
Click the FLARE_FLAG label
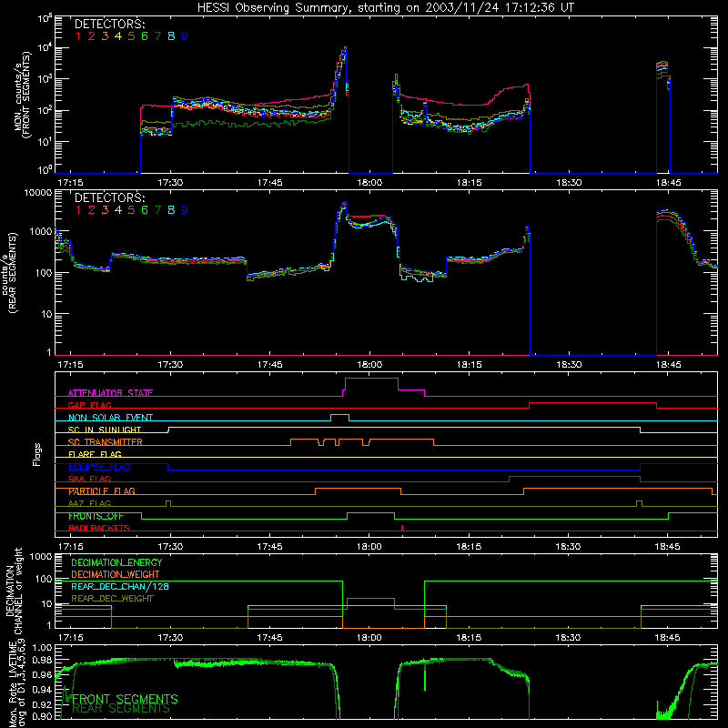[x=95, y=454]
